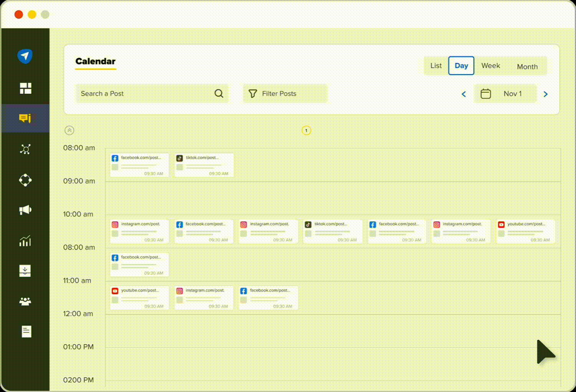
Task: Open the analytics chart icon
Action: [25, 241]
